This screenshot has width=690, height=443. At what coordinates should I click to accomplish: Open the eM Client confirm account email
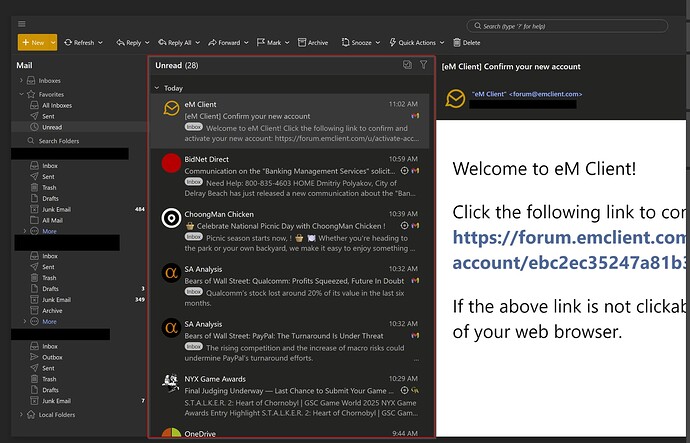click(290, 121)
